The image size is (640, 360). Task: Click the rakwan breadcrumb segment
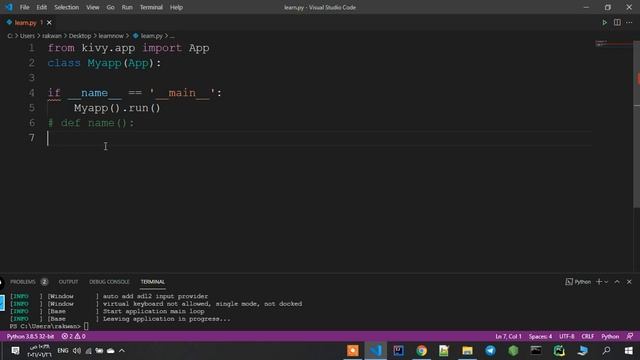pyautogui.click(x=52, y=36)
